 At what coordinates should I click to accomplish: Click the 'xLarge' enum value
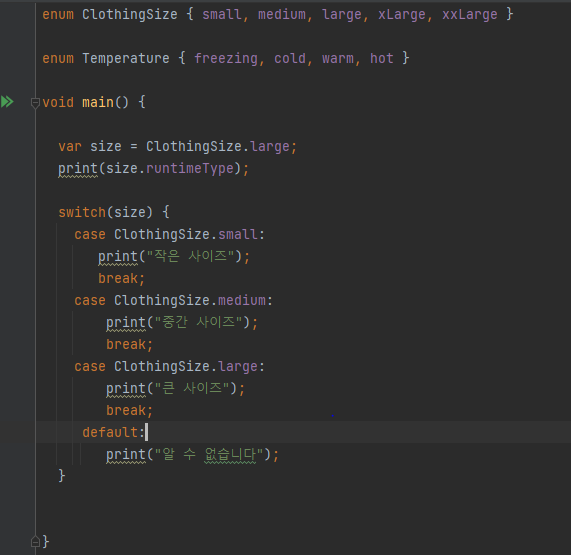(401, 15)
